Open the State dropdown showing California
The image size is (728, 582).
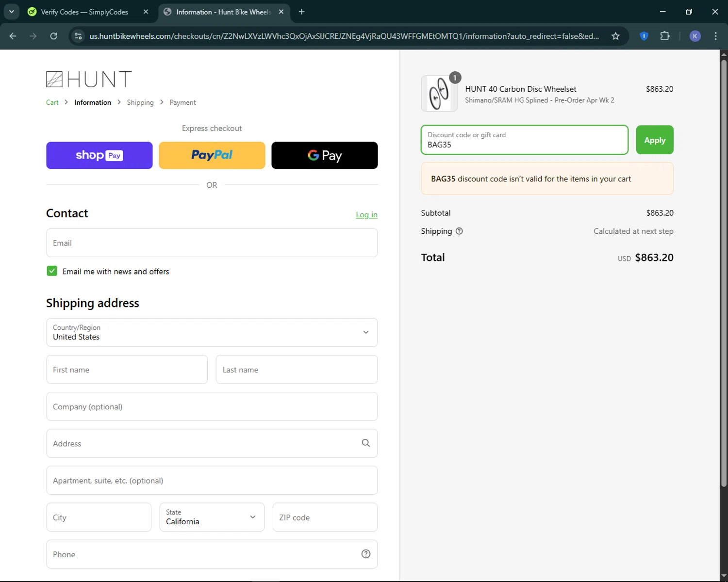212,517
